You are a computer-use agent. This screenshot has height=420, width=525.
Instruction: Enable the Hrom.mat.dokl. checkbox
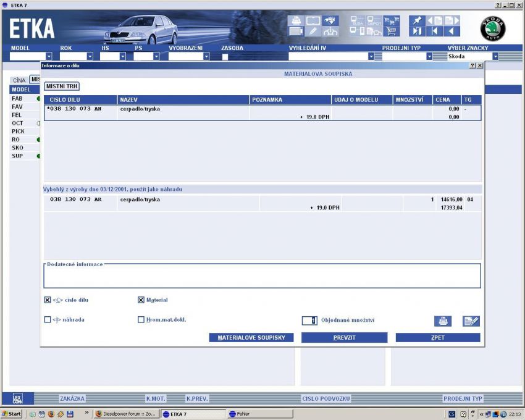141,319
